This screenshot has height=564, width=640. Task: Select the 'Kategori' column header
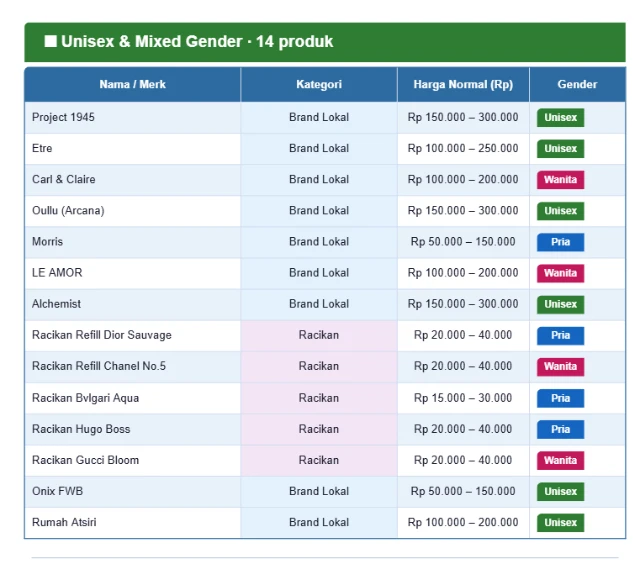[319, 84]
